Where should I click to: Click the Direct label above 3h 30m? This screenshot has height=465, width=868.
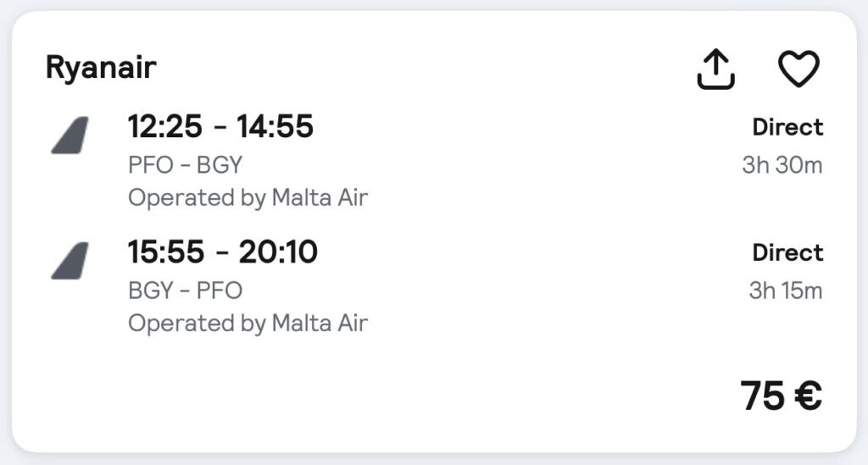[787, 128]
